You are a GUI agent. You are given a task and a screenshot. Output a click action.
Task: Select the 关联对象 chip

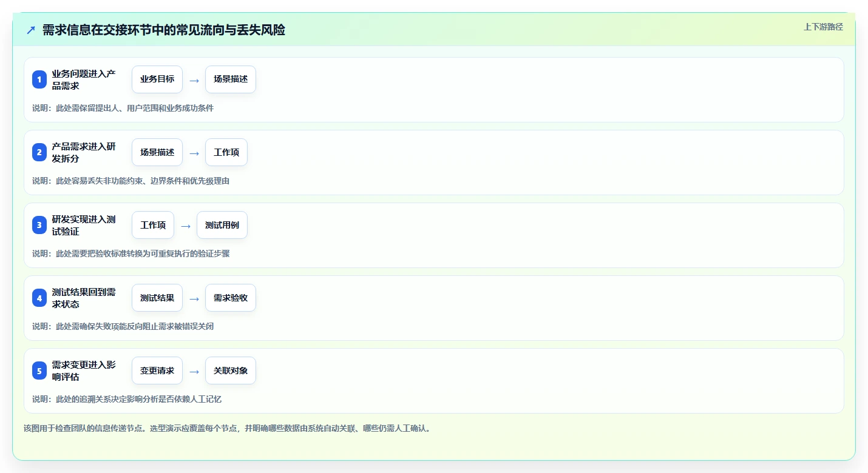click(x=231, y=371)
